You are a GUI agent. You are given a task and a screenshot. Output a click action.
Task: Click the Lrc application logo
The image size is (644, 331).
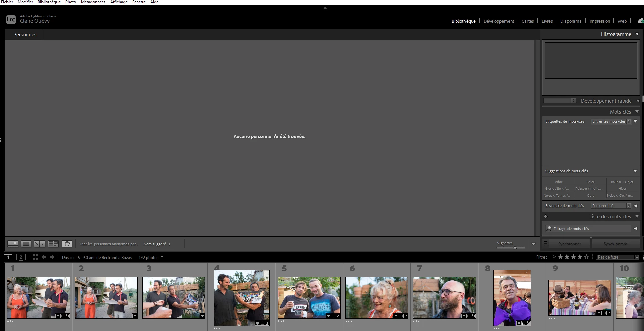pyautogui.click(x=11, y=20)
